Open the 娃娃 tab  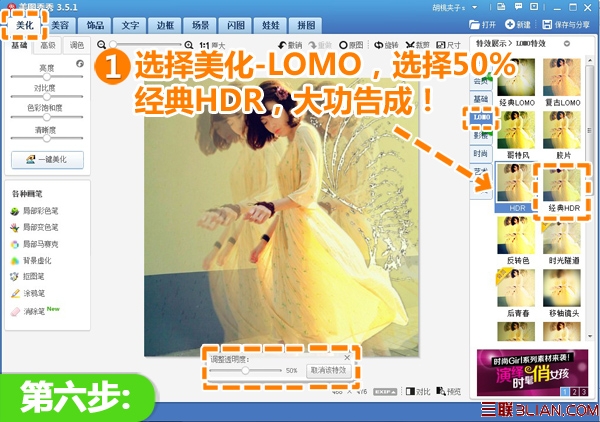click(271, 26)
